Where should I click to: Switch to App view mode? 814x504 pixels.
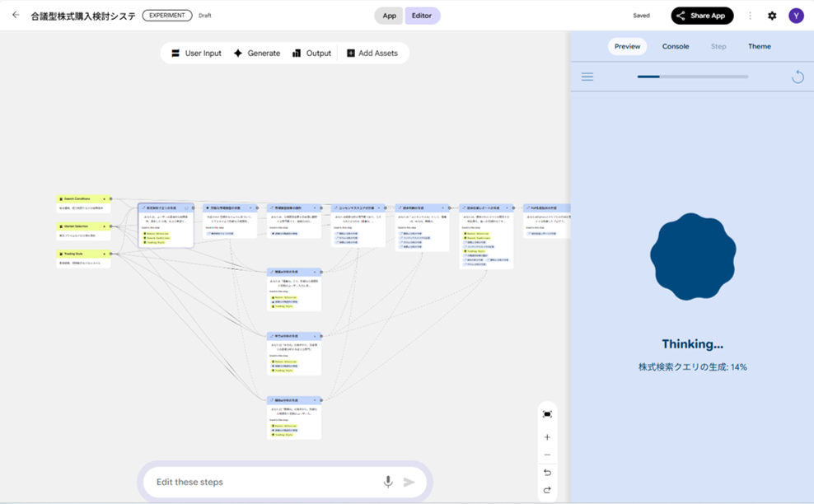tap(389, 16)
